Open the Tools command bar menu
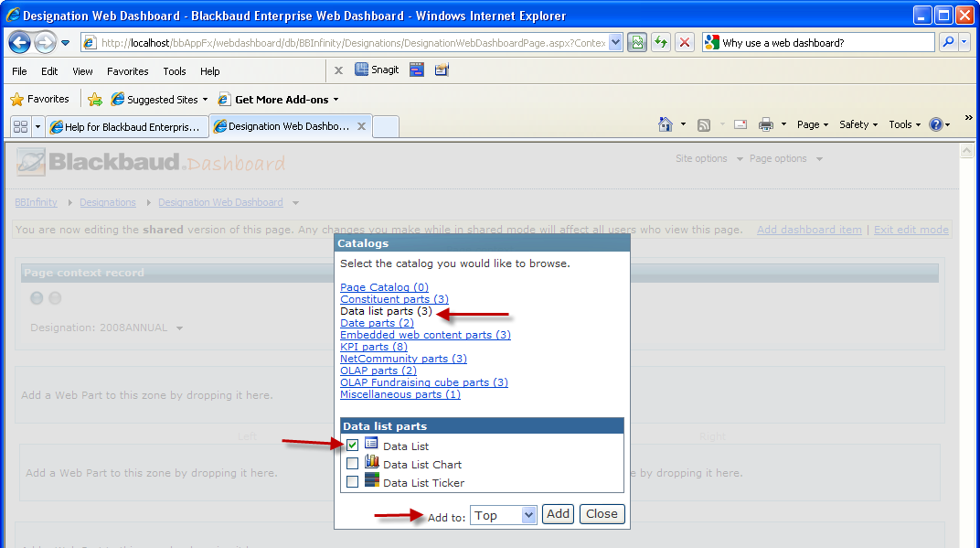The height and width of the screenshot is (548, 980). click(904, 124)
